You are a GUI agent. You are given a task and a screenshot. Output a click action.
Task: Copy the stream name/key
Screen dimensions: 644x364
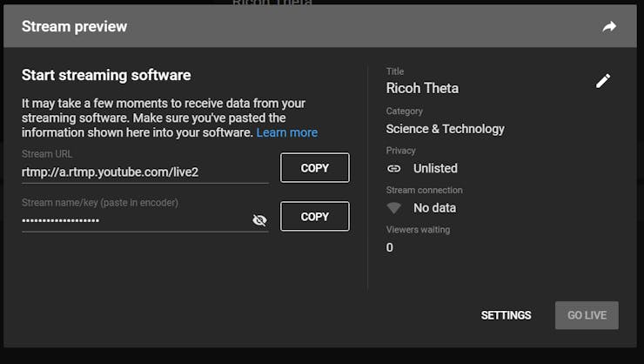pyautogui.click(x=314, y=217)
